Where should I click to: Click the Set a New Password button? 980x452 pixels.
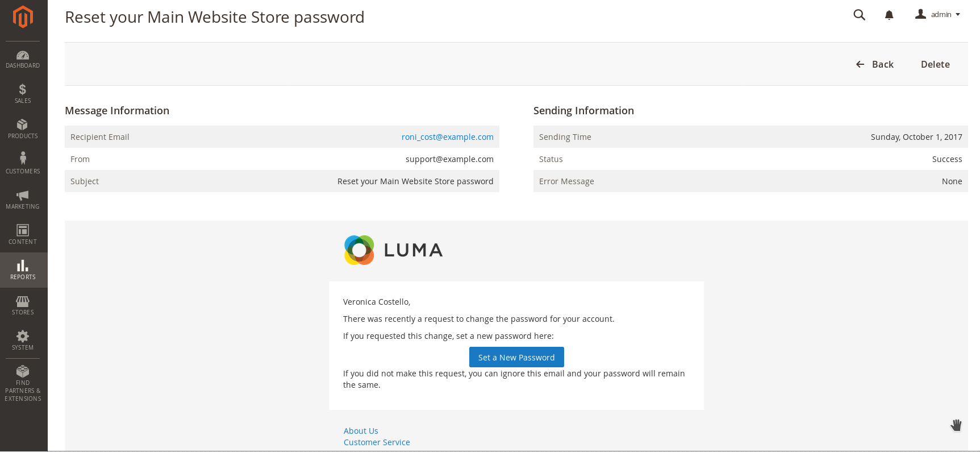(x=516, y=357)
